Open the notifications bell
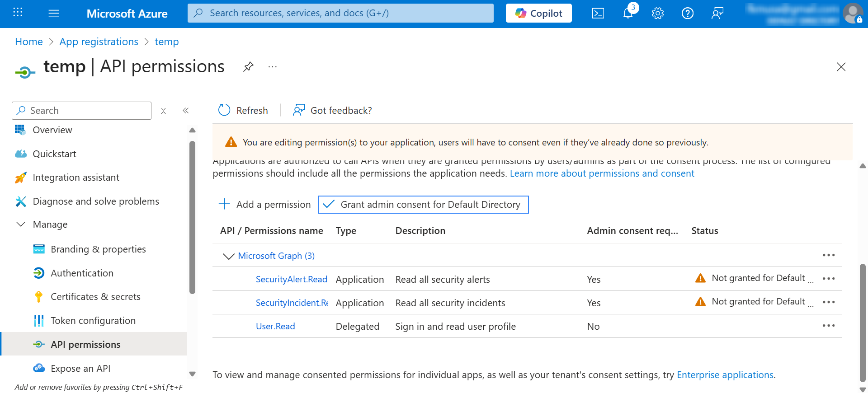Screen dimensions: 868x393 [628, 13]
